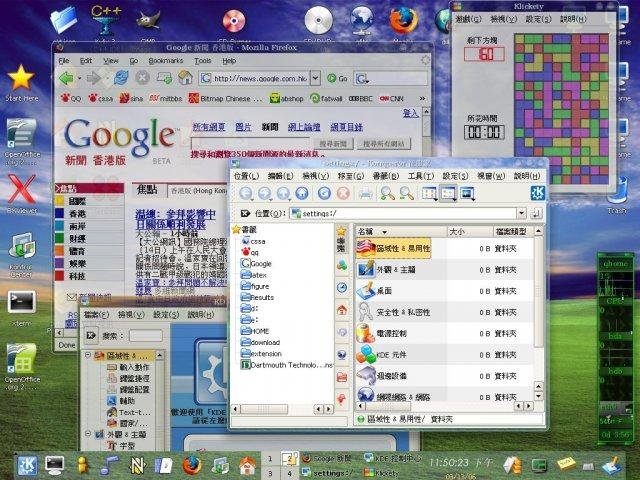
Task: Click the red Stop icon in Konqueror
Action: 344,193
